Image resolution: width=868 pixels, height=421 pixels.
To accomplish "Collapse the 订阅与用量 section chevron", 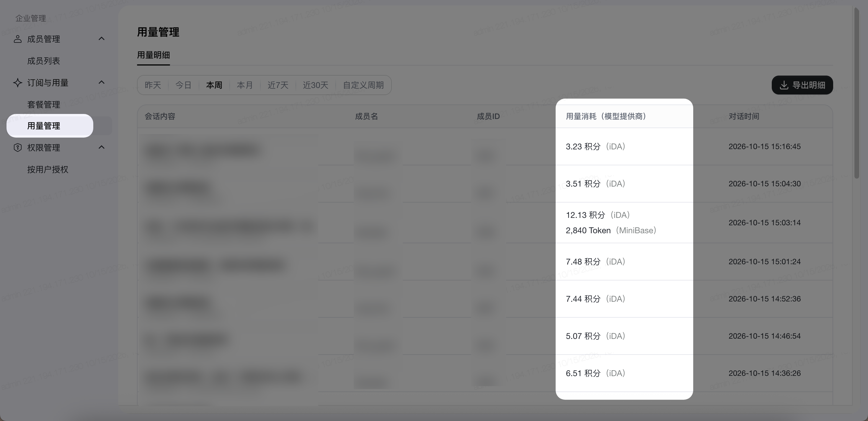I will 102,82.
